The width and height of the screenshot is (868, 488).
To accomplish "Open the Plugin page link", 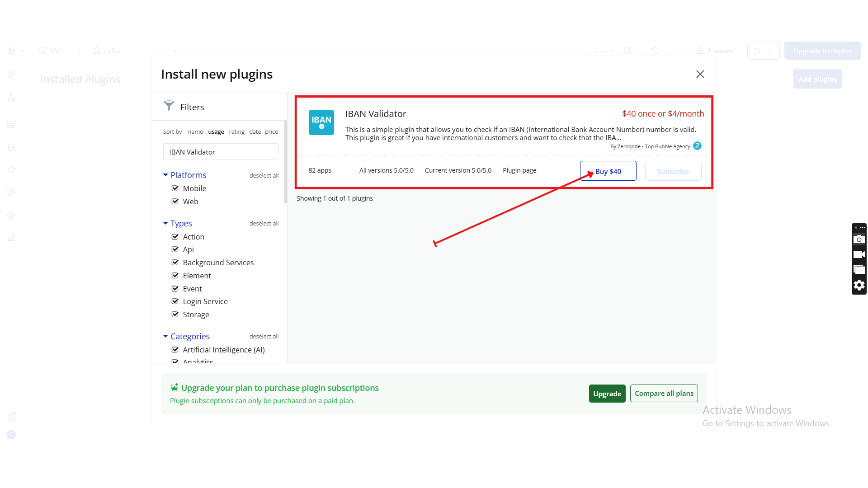I will point(519,170).
